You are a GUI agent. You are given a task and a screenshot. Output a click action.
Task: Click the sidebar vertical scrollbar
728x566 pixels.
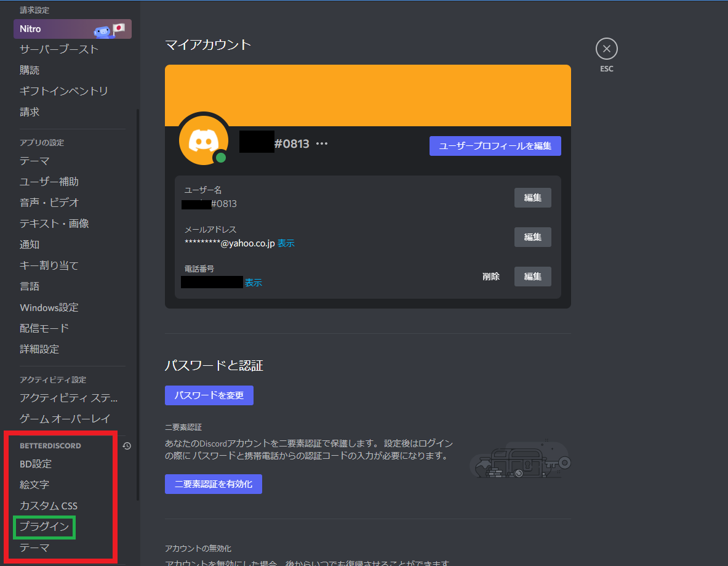click(x=138, y=304)
